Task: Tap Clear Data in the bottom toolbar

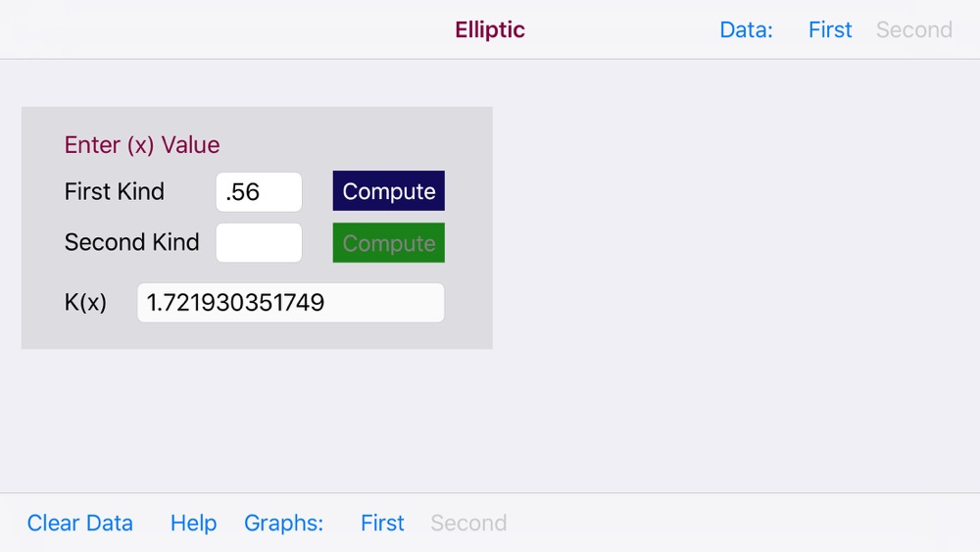Action: [x=80, y=524]
